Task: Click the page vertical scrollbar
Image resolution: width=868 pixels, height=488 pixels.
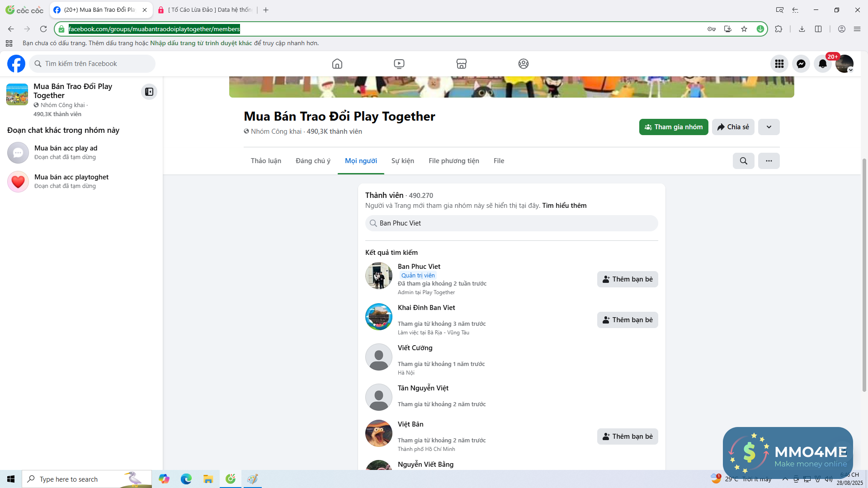Action: [x=864, y=271]
